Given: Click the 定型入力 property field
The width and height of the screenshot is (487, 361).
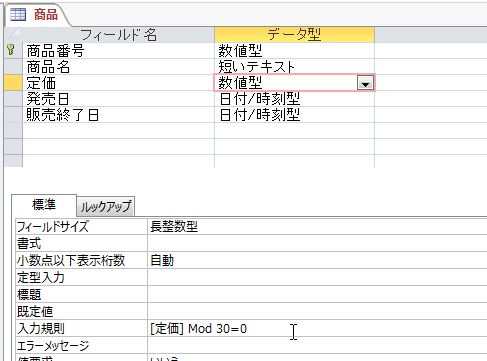Looking at the screenshot, I should [317, 277].
